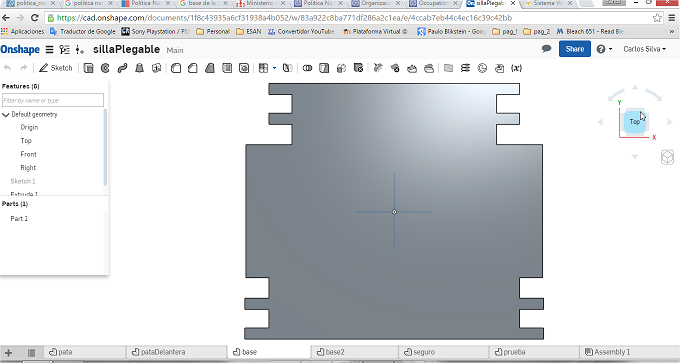Select the Loft tool icon
680x363 pixels.
[x=139, y=68]
